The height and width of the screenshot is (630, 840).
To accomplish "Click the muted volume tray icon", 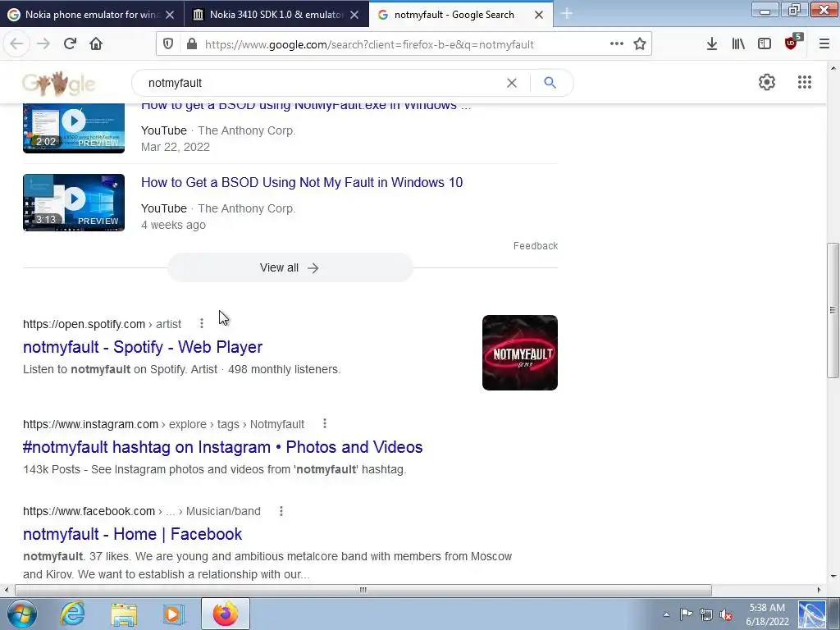I will (727, 614).
